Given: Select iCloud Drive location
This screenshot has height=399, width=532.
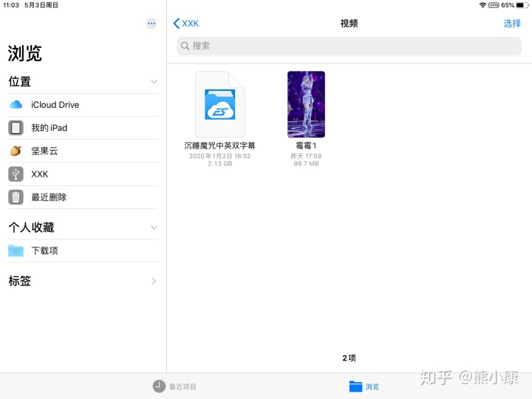Looking at the screenshot, I should pyautogui.click(x=83, y=105).
